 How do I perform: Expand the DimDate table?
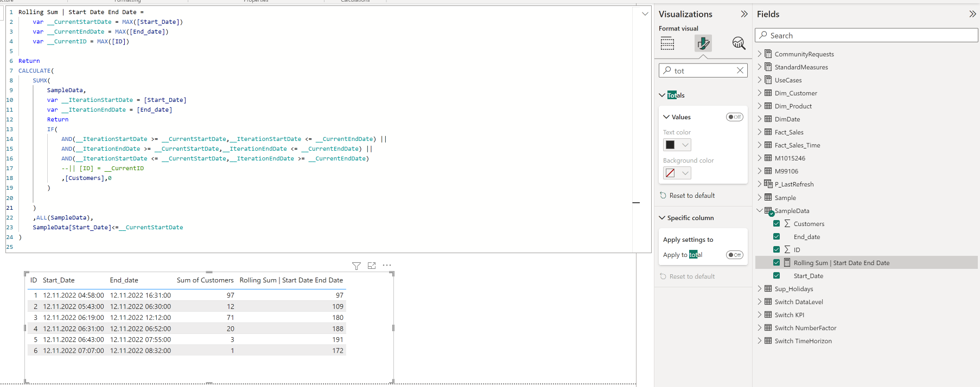tap(760, 119)
